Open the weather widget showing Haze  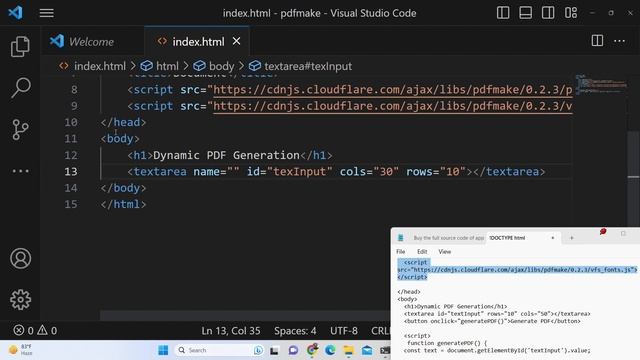point(21,350)
